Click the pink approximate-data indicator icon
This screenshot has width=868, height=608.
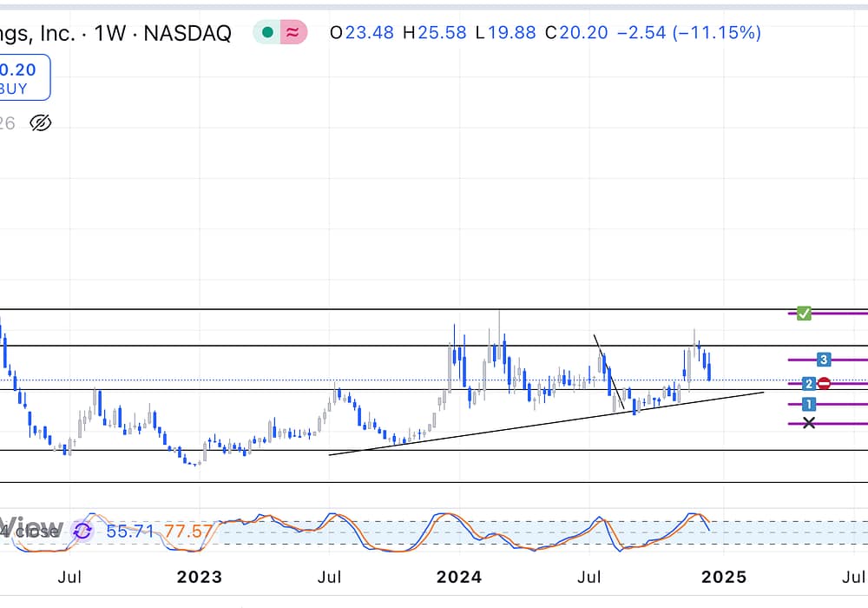(293, 33)
